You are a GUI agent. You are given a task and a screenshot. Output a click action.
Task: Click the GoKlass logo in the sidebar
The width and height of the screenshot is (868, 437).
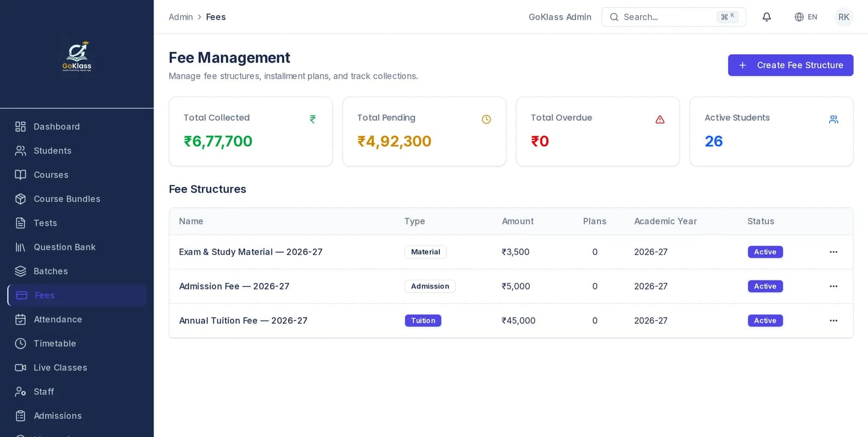pyautogui.click(x=77, y=56)
